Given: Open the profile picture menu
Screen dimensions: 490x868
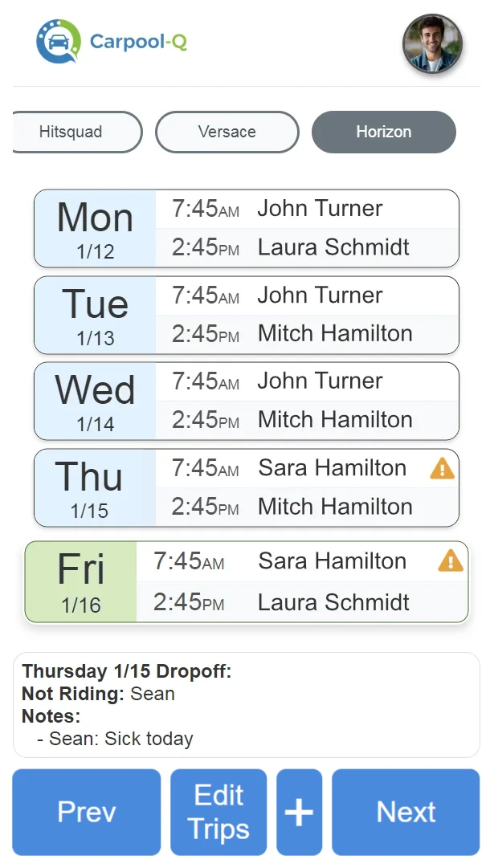Looking at the screenshot, I should pyautogui.click(x=432, y=44).
